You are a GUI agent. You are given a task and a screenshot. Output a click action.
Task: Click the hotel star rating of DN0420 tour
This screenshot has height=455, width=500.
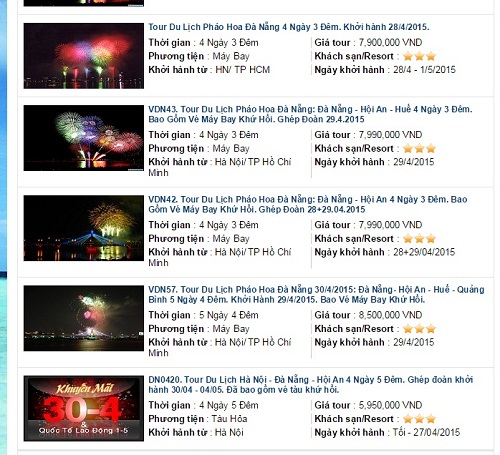point(419,419)
